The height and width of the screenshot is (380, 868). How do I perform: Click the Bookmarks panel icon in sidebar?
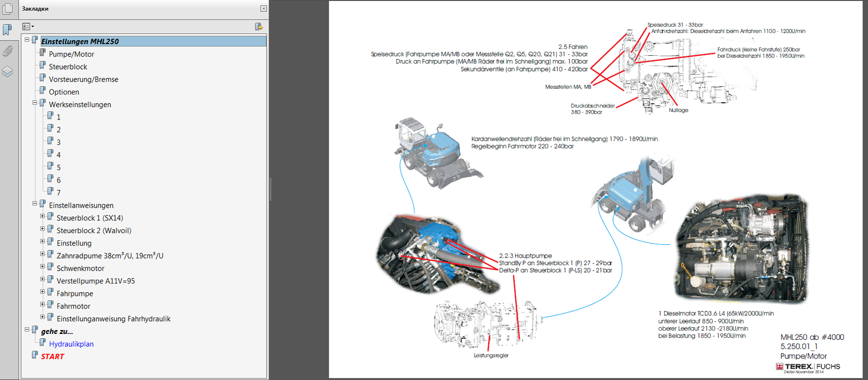tap(7, 30)
